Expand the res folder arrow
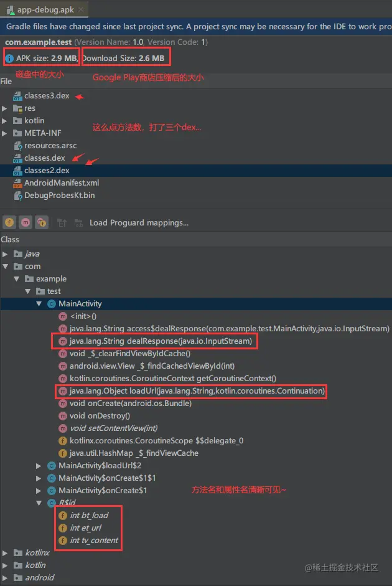 [4, 108]
